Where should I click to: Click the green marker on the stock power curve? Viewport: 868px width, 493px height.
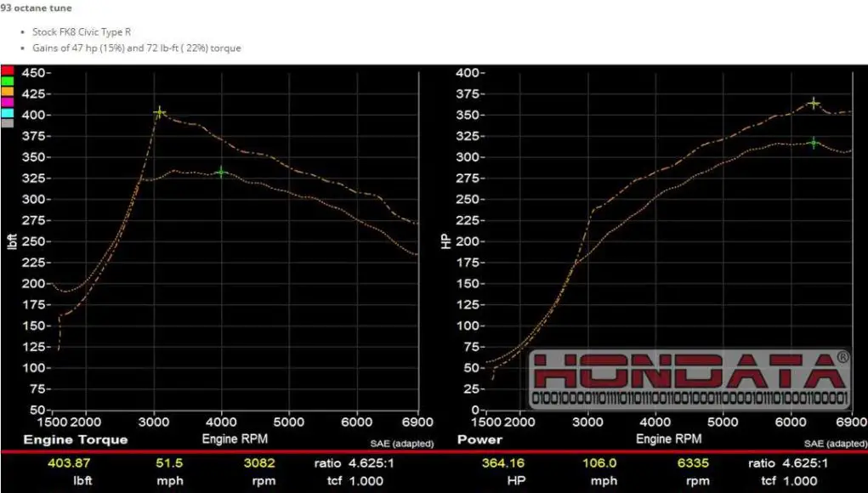point(814,144)
